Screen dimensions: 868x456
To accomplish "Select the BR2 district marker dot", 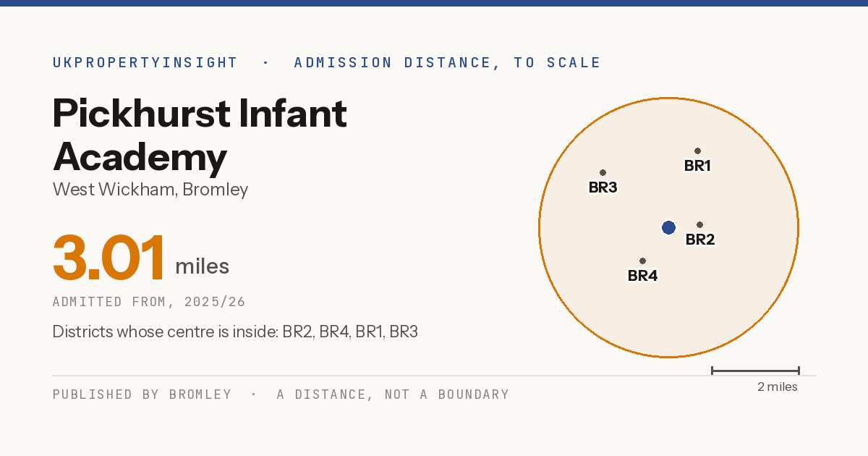I will 699,225.
